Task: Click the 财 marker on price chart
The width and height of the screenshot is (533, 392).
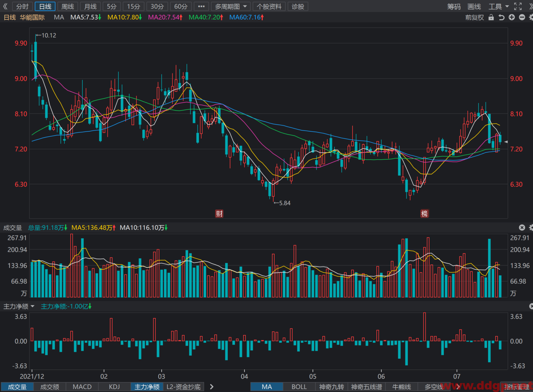Action: pos(219,214)
